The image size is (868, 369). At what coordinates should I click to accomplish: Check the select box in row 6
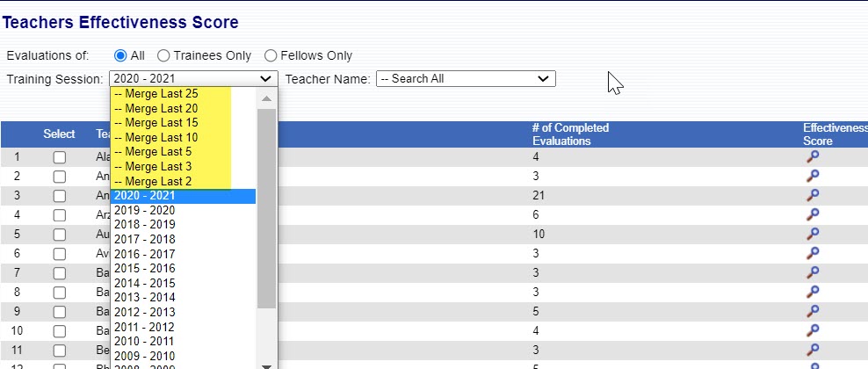(59, 253)
